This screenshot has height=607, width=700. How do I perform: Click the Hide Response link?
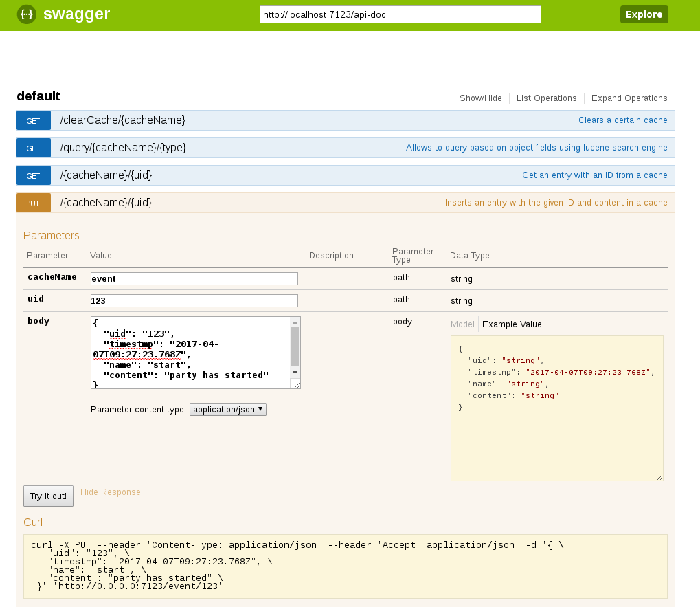coord(110,492)
